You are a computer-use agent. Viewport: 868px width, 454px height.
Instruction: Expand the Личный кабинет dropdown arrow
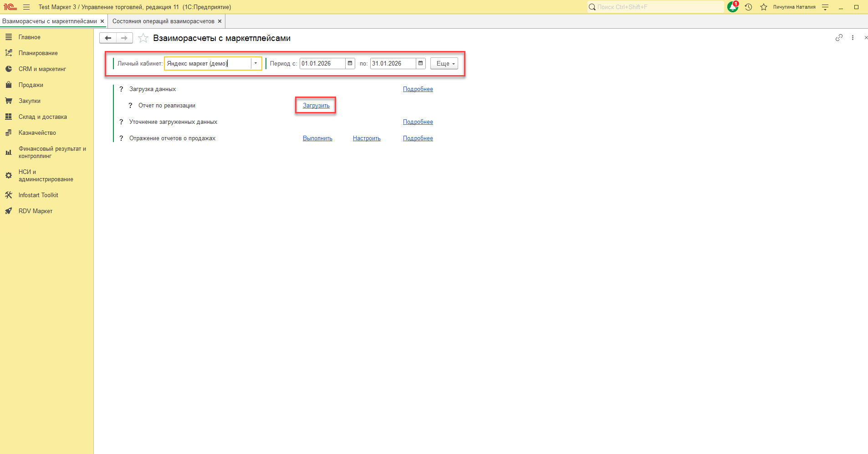point(255,63)
